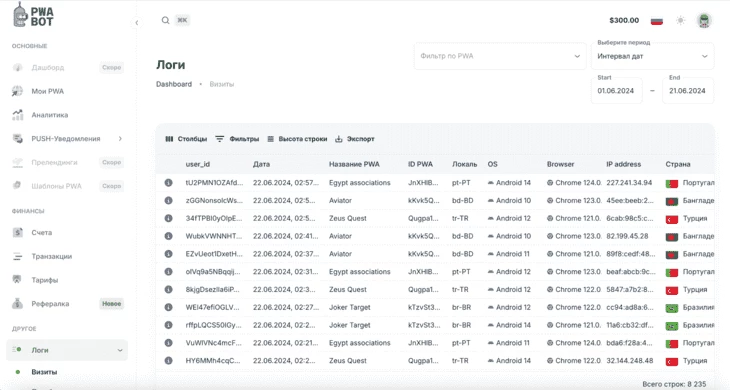Click IP address 82.199.45.28
The height and width of the screenshot is (390, 730).
coord(627,236)
